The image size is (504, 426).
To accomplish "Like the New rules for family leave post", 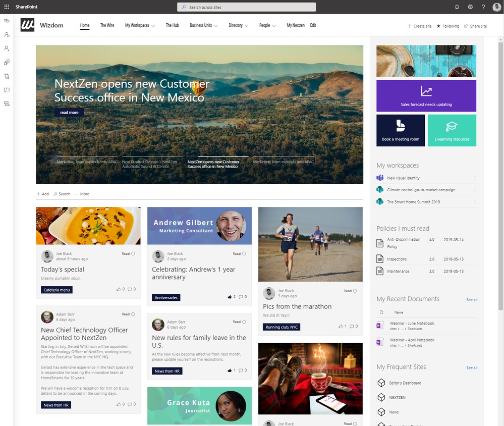I will coord(230,370).
